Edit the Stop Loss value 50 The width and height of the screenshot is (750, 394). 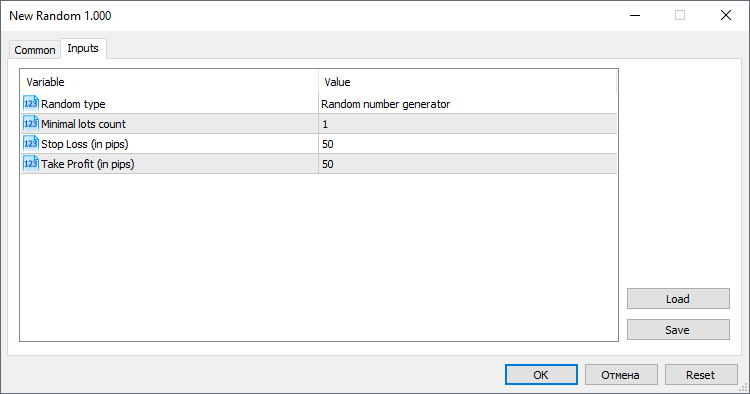(467, 144)
